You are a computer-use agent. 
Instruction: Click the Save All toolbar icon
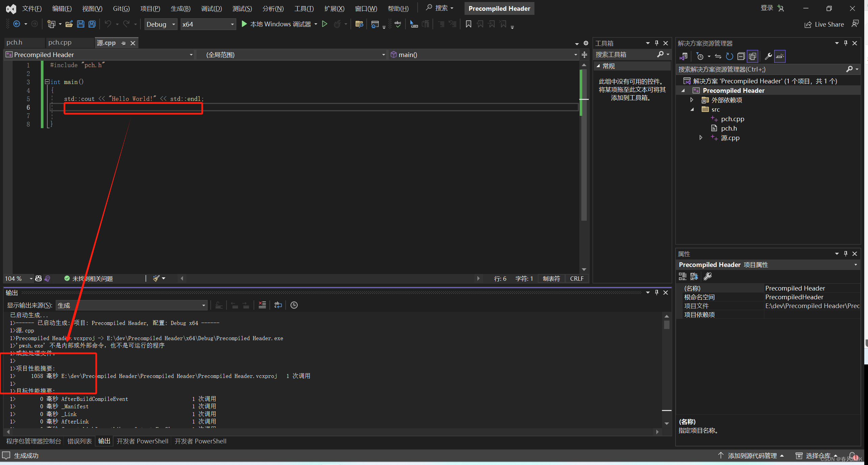click(x=92, y=24)
